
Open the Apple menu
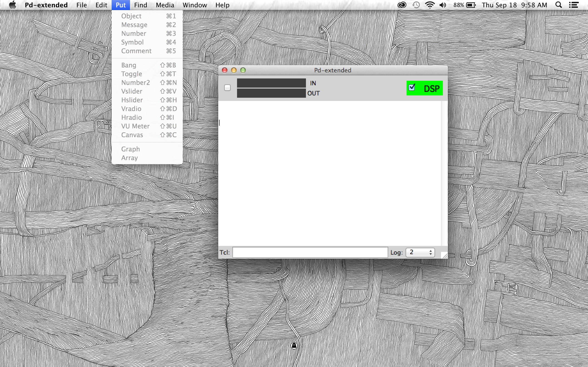13,5
